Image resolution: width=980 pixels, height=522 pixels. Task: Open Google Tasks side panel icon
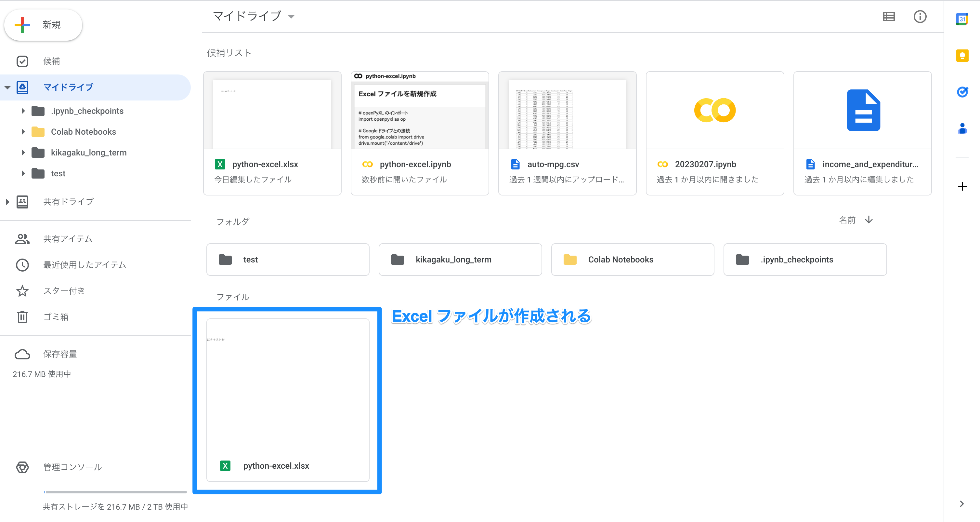click(962, 92)
